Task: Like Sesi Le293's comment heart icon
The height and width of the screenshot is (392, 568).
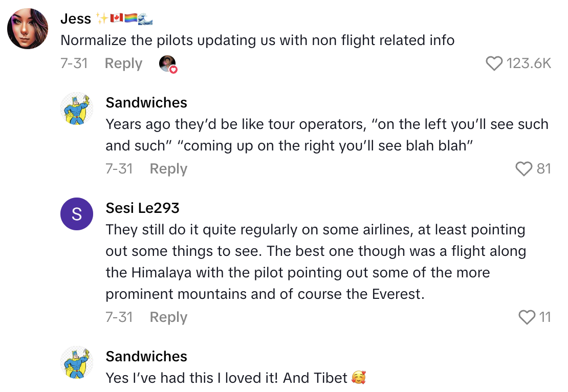Action: 526,317
